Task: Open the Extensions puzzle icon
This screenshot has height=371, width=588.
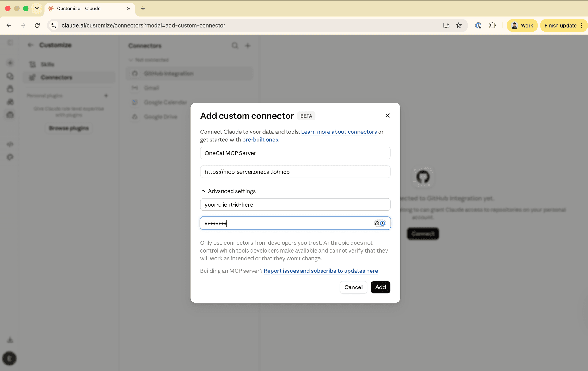Action: click(x=492, y=25)
